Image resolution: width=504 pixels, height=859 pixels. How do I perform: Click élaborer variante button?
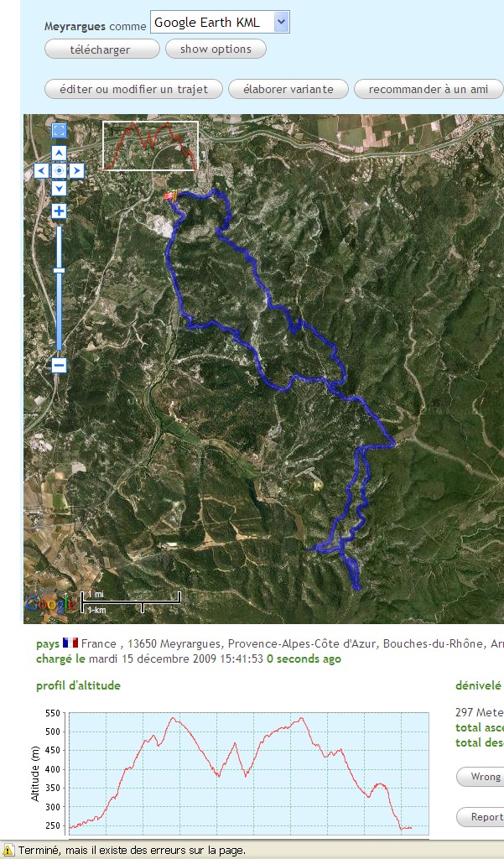coord(288,89)
